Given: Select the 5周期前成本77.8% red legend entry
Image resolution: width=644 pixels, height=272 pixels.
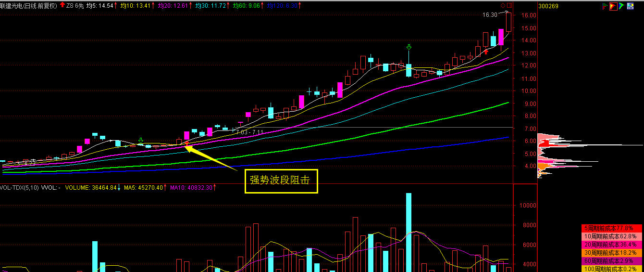Looking at the screenshot, I should 611,228.
